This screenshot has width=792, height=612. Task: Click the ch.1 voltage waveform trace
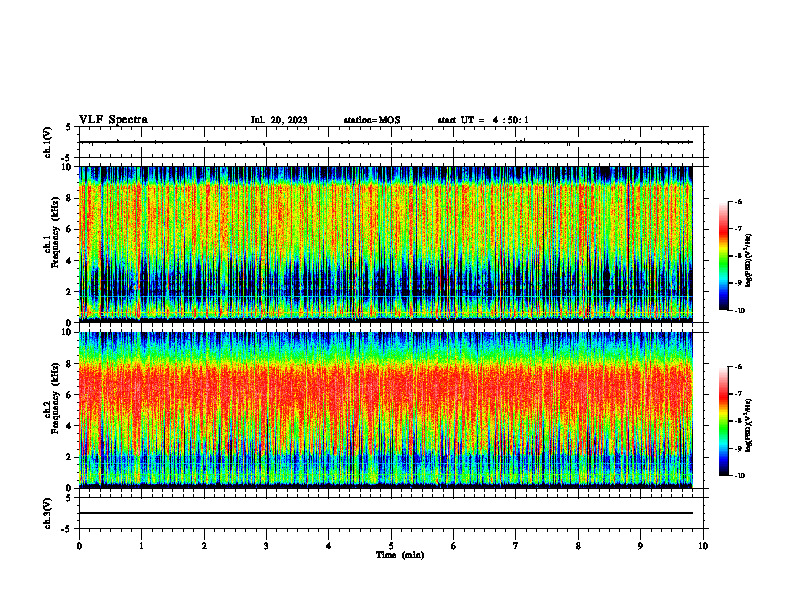tap(386, 142)
